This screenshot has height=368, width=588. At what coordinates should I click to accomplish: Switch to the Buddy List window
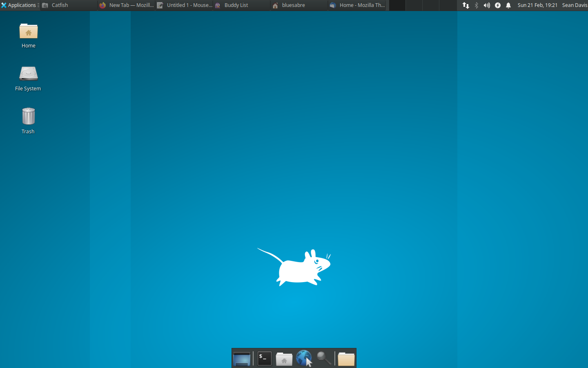[236, 5]
